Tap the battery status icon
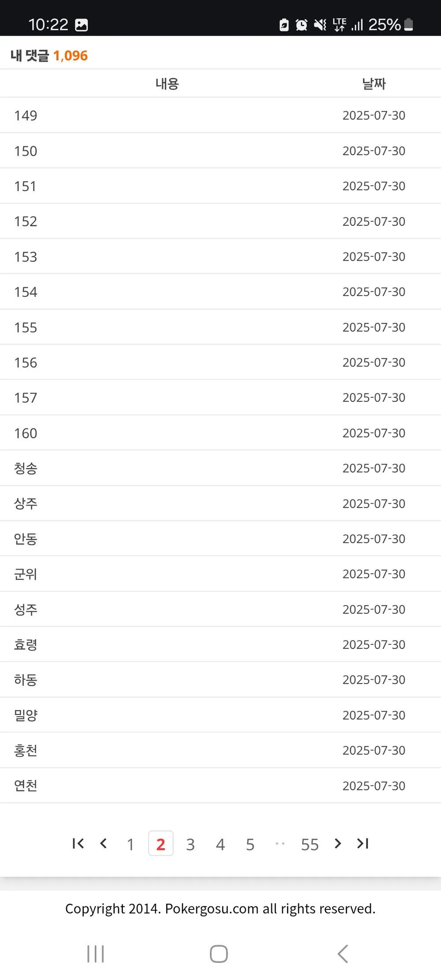The image size is (441, 980). 409,25
